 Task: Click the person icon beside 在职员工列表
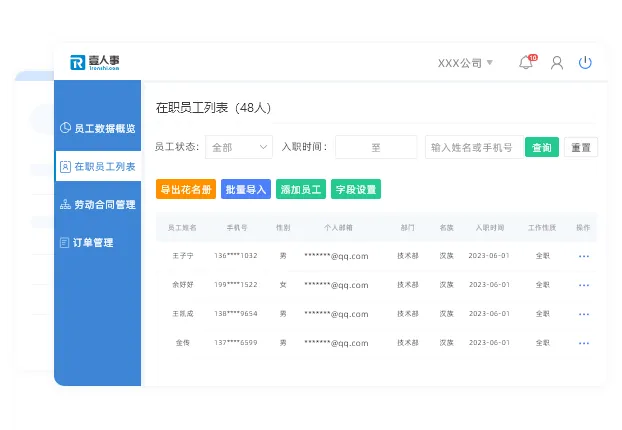click(65, 166)
